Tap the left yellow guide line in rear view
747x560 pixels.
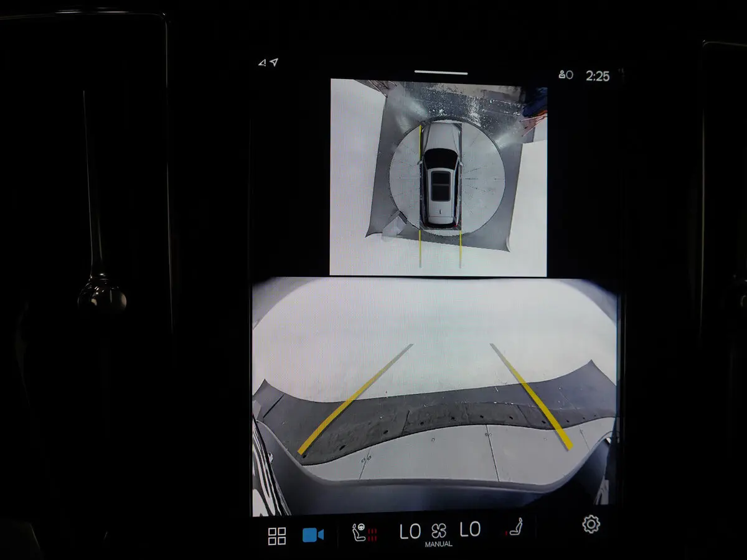pyautogui.click(x=355, y=398)
